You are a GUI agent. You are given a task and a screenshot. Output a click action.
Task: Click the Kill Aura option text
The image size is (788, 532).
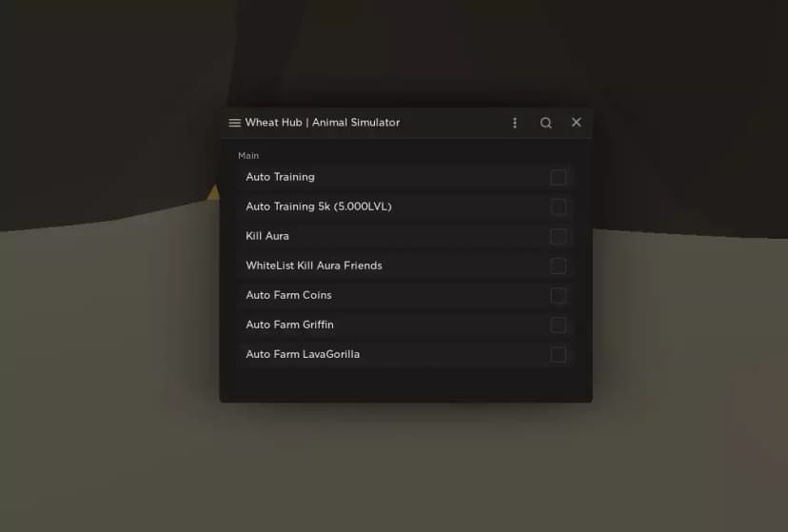point(267,236)
